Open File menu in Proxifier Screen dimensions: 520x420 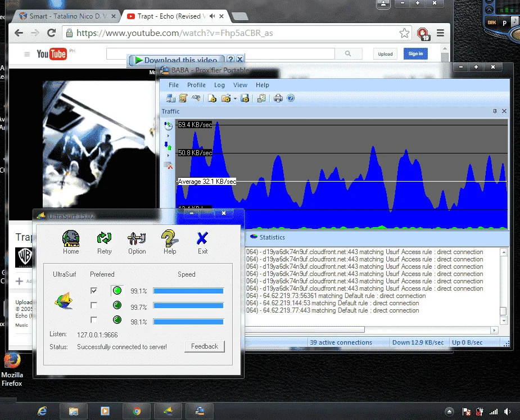coord(174,85)
